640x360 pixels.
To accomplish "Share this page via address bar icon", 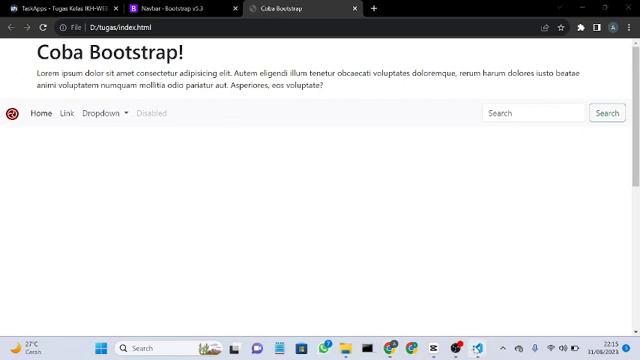I will 545,27.
